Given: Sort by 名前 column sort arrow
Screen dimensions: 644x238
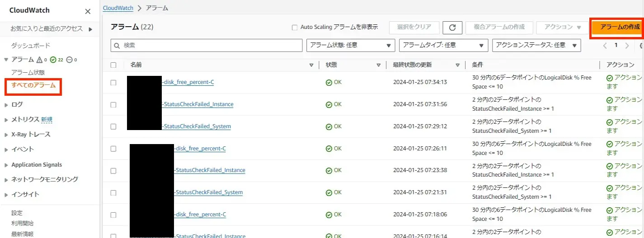Looking at the screenshot, I should [x=311, y=65].
